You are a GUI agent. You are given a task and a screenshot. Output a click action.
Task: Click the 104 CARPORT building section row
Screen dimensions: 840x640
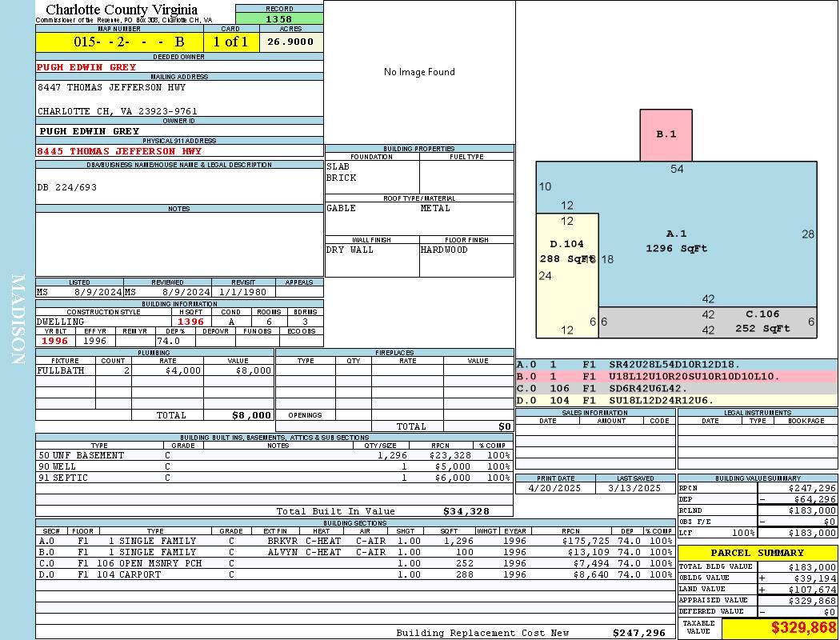pos(355,574)
